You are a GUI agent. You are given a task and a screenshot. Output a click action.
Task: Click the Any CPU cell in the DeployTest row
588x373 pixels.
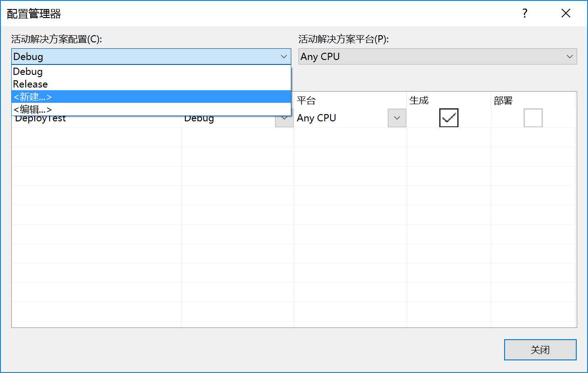pos(341,118)
